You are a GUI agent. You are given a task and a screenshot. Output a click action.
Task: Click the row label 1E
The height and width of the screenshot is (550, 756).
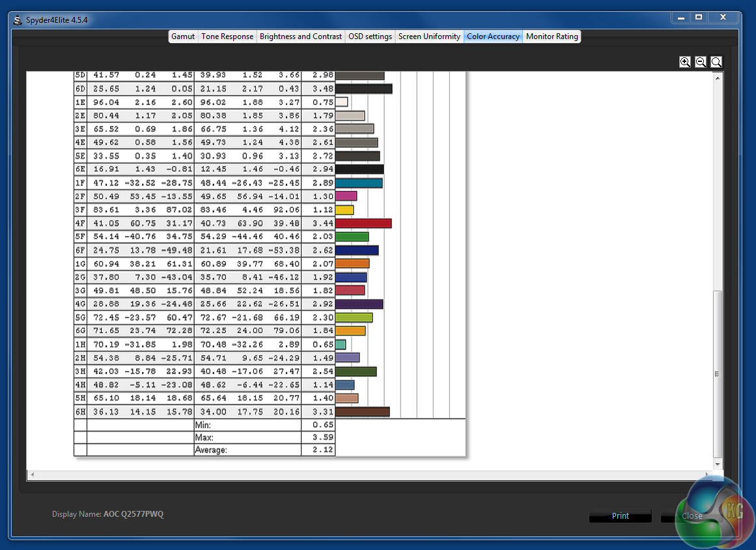tap(80, 102)
